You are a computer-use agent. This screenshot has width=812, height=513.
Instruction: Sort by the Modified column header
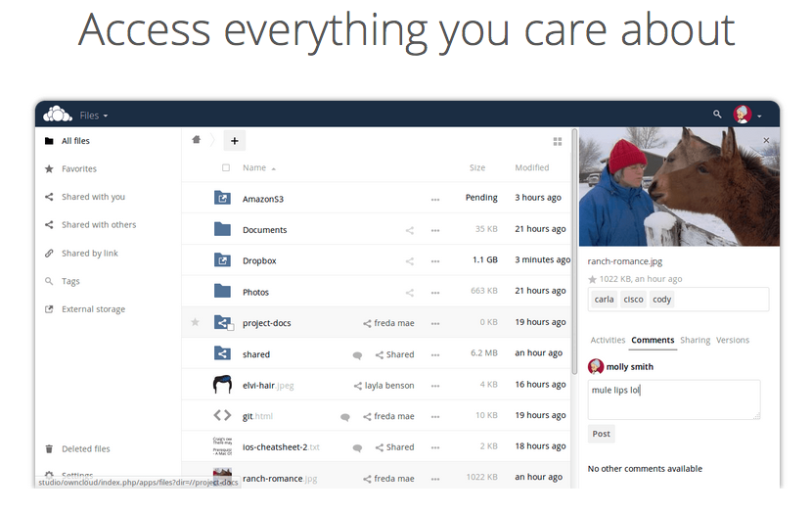[532, 167]
